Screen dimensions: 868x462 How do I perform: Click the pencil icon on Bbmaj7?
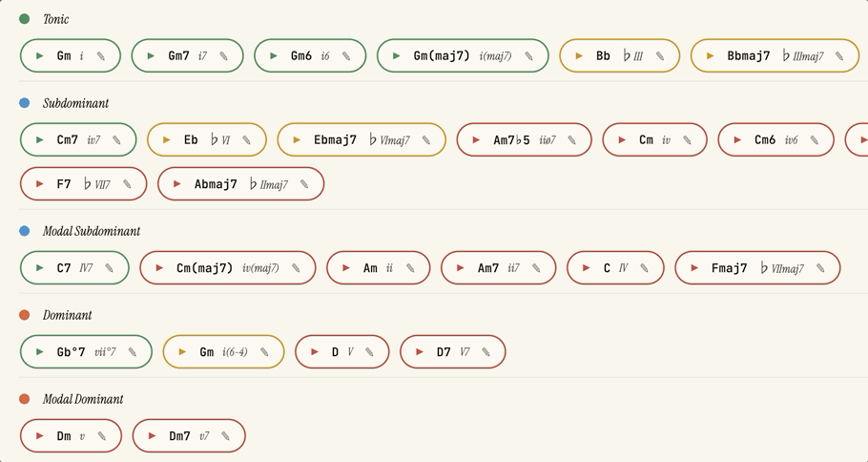click(839, 55)
